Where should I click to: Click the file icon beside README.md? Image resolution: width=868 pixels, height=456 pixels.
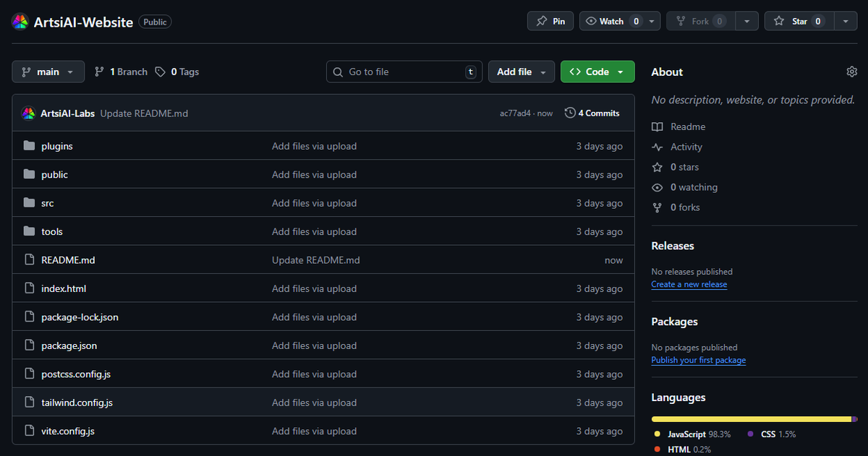pyautogui.click(x=29, y=259)
